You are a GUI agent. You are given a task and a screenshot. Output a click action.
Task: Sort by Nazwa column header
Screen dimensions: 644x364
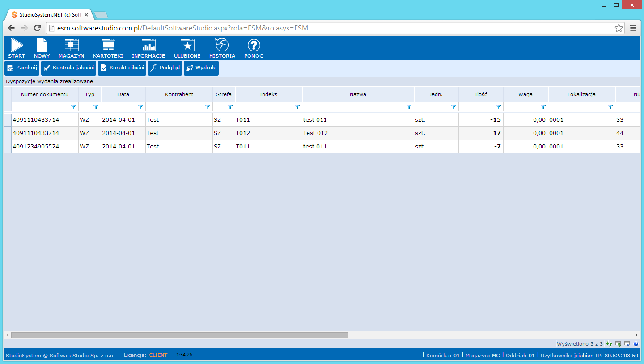pos(358,94)
